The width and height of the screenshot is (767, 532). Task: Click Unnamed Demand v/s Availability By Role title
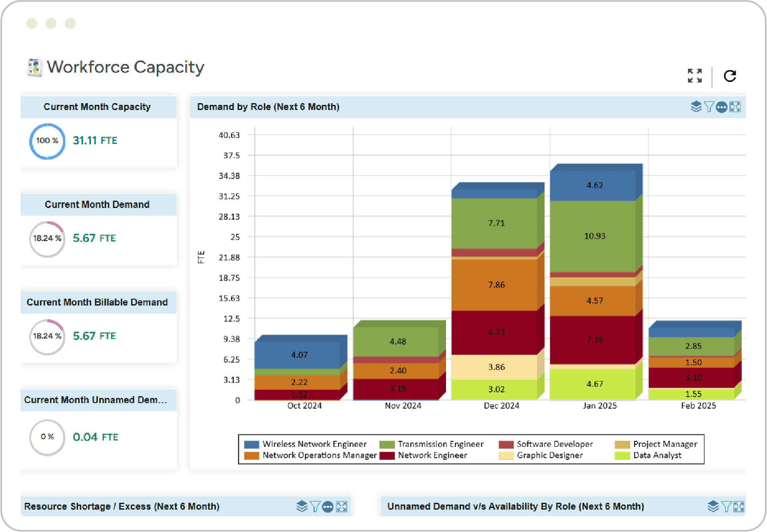(x=516, y=507)
